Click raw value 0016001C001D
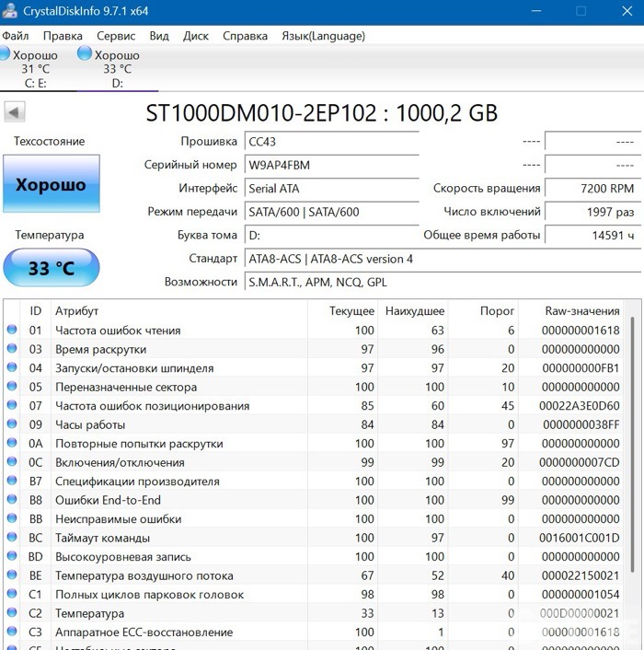 point(579,538)
